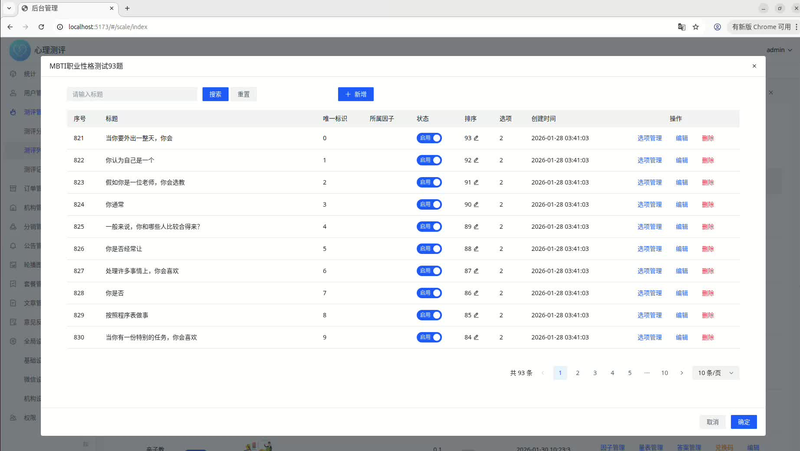Go to pagination page 4

[x=612, y=373]
